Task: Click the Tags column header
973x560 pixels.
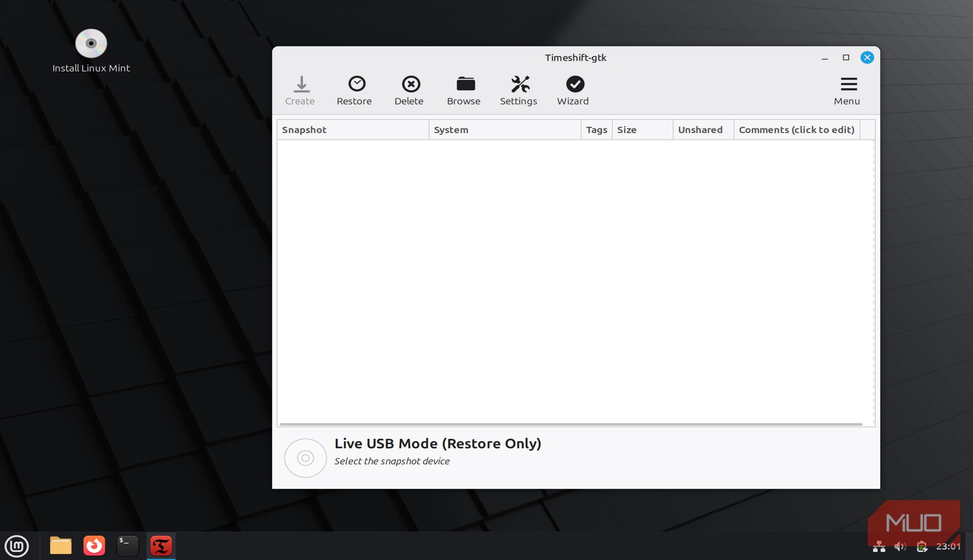Action: pyautogui.click(x=597, y=130)
